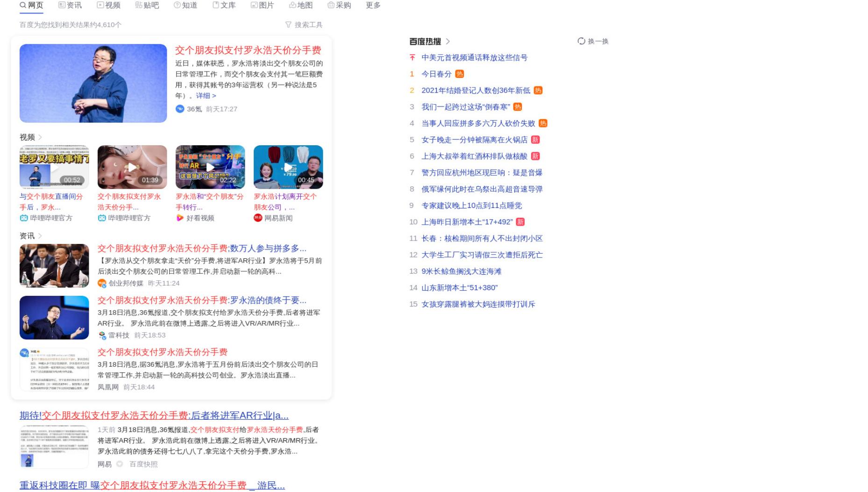868x492 pixels.
Task: Open the 知道 tab
Action: (185, 5)
